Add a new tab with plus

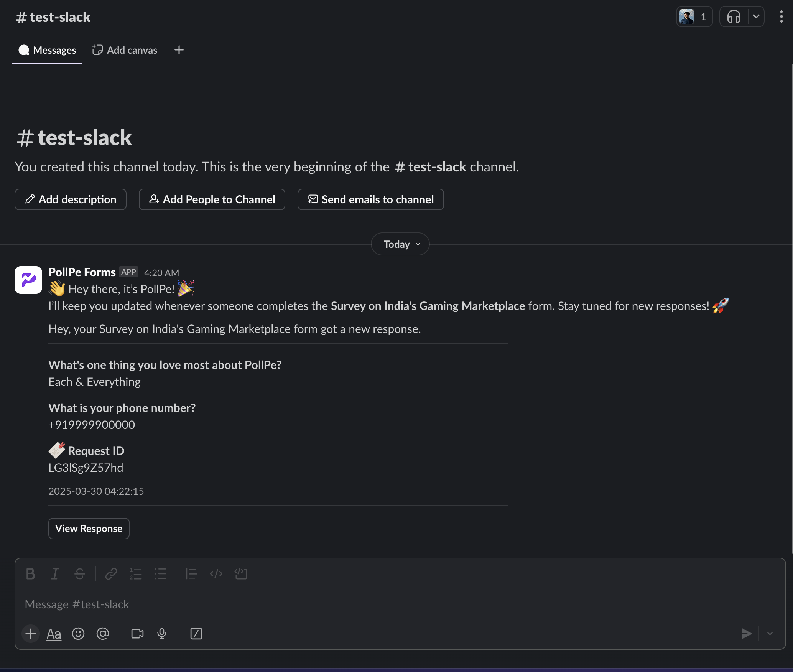pyautogui.click(x=179, y=50)
